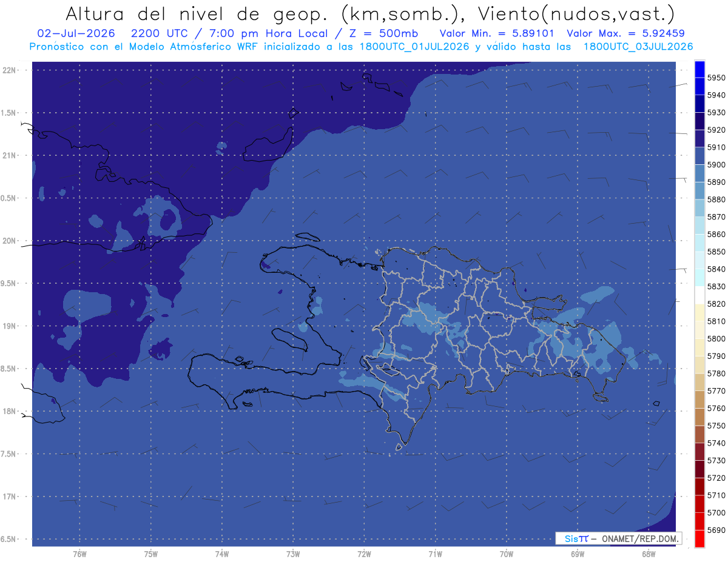This screenshot has width=728, height=562.
Task: Click the '76W' longitude label
Action: coord(79,554)
